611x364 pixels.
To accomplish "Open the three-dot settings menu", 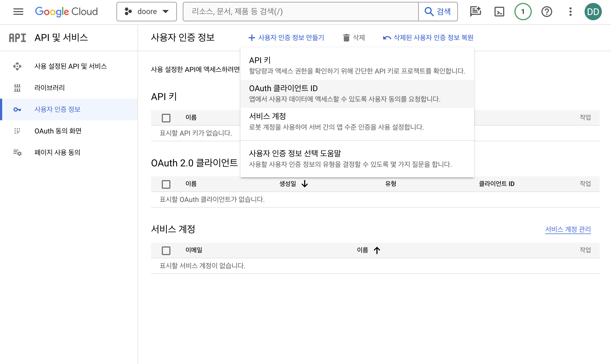I will [x=570, y=12].
